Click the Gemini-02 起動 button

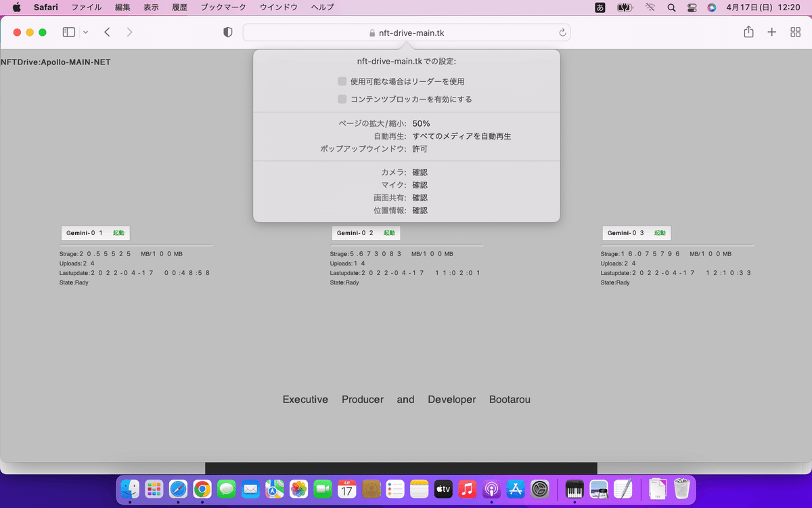366,233
